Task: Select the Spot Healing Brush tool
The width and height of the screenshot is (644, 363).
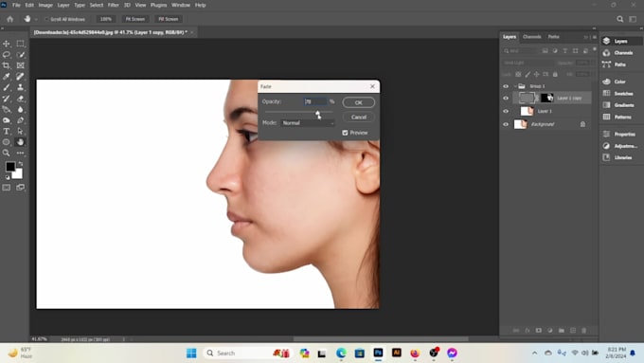Action: point(20,77)
